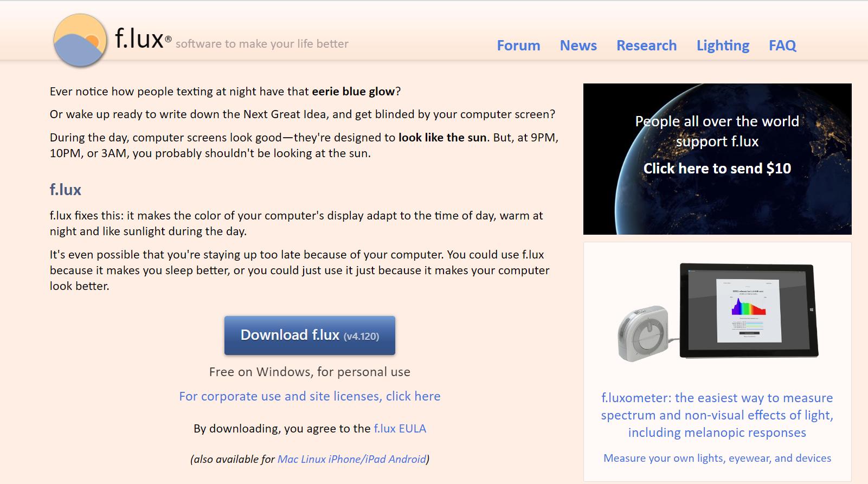Click 'software to make your life better' tagline

click(x=262, y=44)
